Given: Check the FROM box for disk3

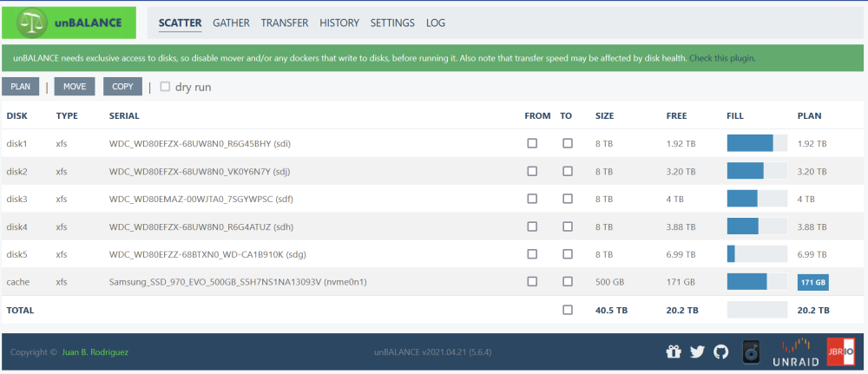Looking at the screenshot, I should point(532,199).
